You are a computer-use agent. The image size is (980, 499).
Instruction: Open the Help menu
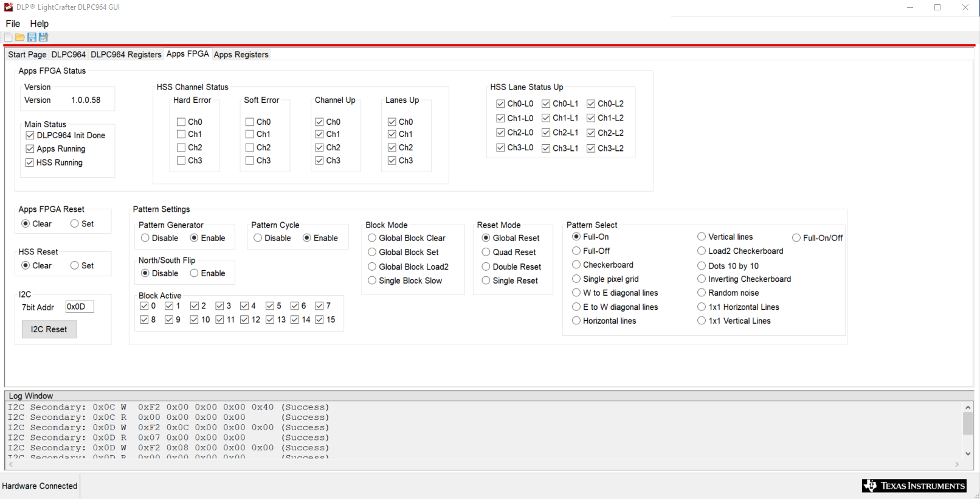point(40,24)
